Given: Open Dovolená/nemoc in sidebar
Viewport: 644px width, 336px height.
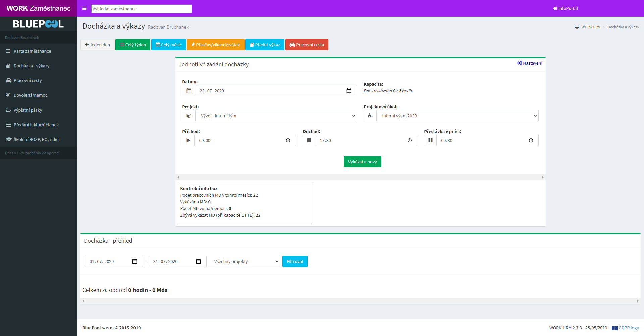Looking at the screenshot, I should pyautogui.click(x=39, y=95).
